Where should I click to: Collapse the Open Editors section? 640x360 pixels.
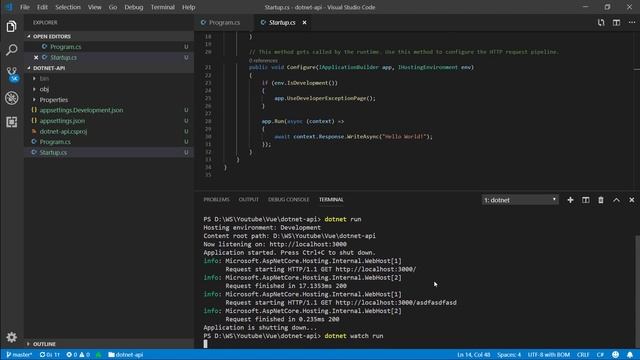tap(108, 36)
